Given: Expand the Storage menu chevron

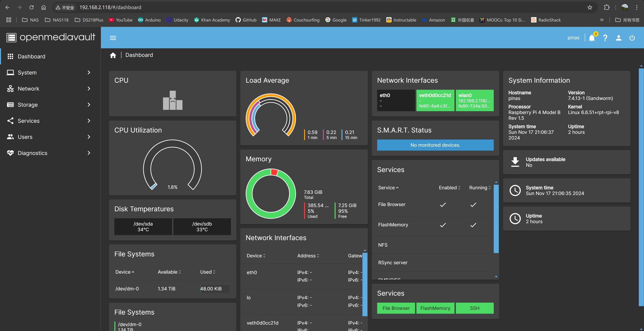Looking at the screenshot, I should click(x=89, y=105).
